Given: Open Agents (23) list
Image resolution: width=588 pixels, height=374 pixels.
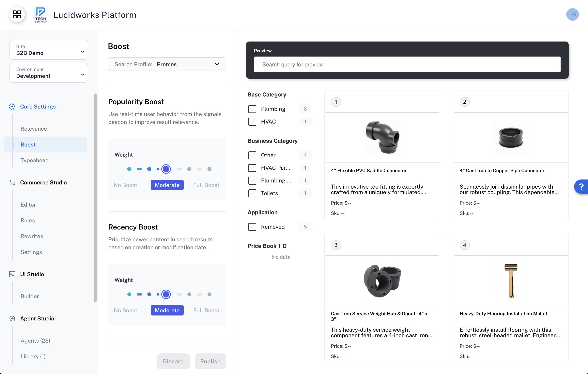Looking at the screenshot, I should pos(35,341).
